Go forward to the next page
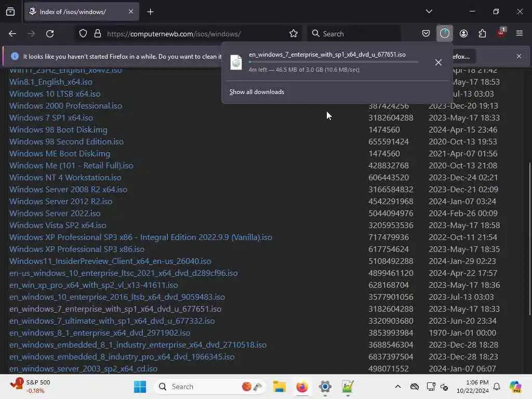 (x=31, y=34)
